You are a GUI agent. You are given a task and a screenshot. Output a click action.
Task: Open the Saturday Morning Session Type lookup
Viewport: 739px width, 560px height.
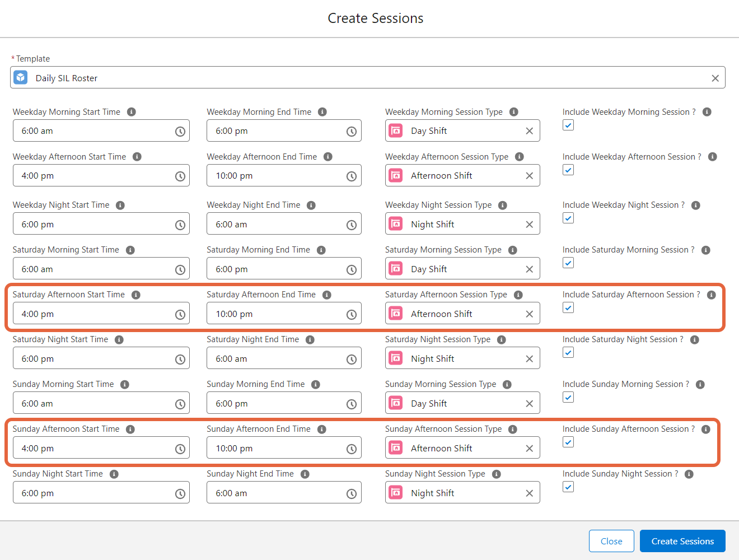coord(462,268)
